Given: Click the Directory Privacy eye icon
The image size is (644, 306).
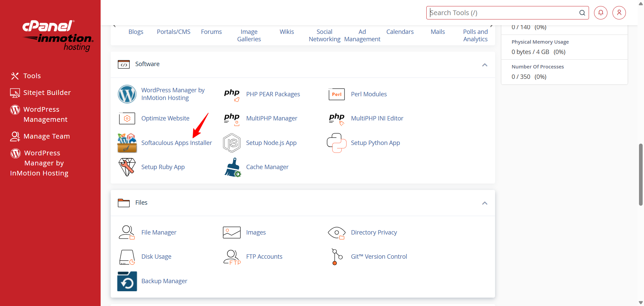Looking at the screenshot, I should 337,233.
